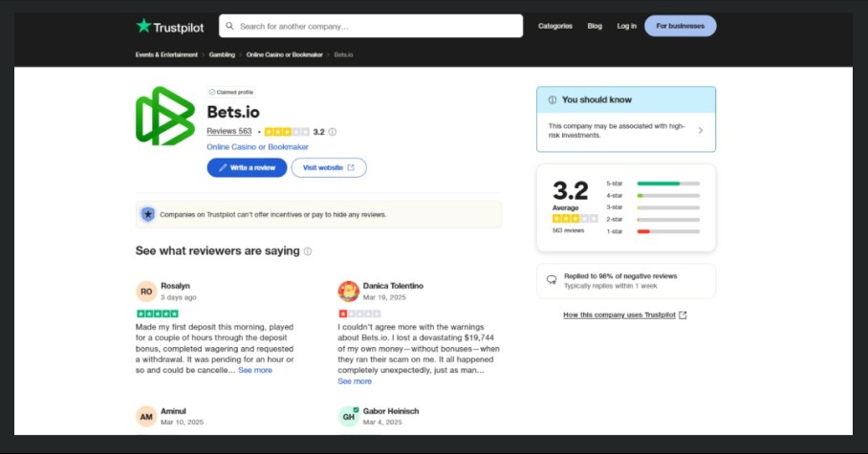Expand Rosalyn's review with See more
This screenshot has width=868, height=454.
tap(255, 370)
